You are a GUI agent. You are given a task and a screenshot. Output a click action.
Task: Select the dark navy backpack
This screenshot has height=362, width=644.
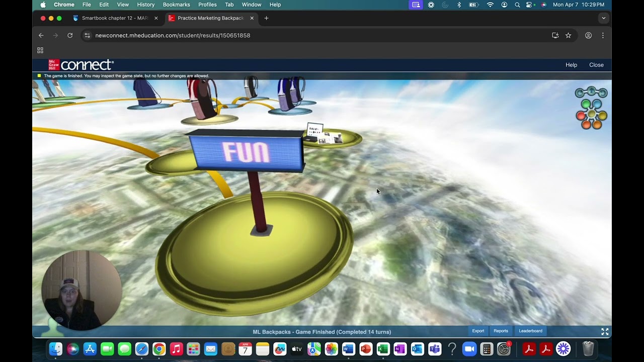point(147,92)
